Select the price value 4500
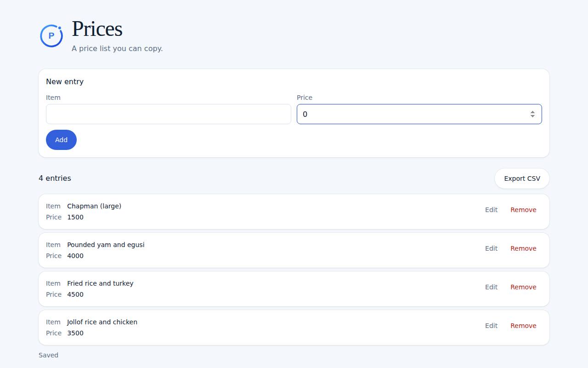Viewport: 588px width, 368px height. [x=75, y=294]
